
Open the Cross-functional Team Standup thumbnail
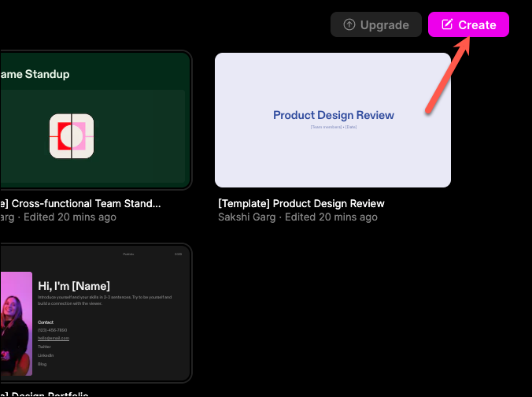coord(95,120)
